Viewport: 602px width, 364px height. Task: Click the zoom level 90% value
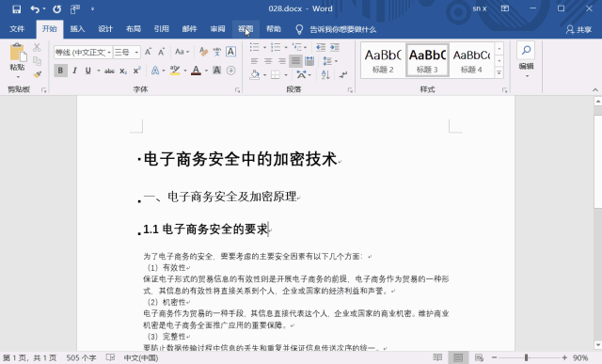(x=580, y=357)
